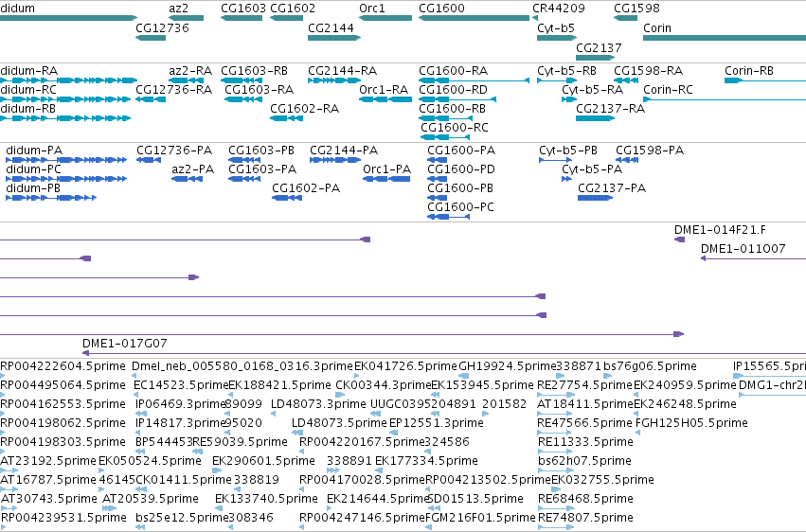Open EST AT23192.5prime label

(47, 461)
